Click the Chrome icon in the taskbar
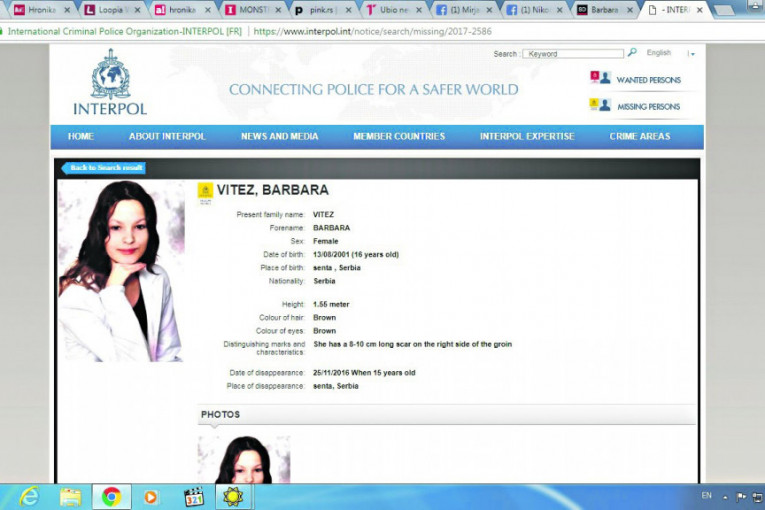 tap(111, 496)
